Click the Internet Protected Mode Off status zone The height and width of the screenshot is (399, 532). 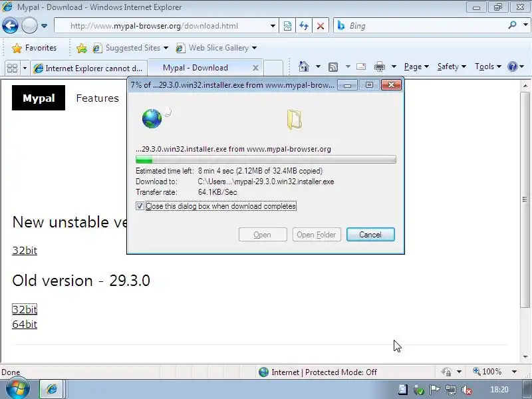[x=318, y=372]
